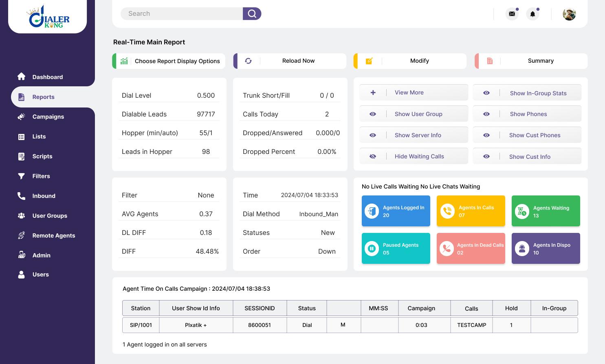Open the bell notifications icon
Image resolution: width=605 pixels, height=364 pixels.
coord(532,14)
